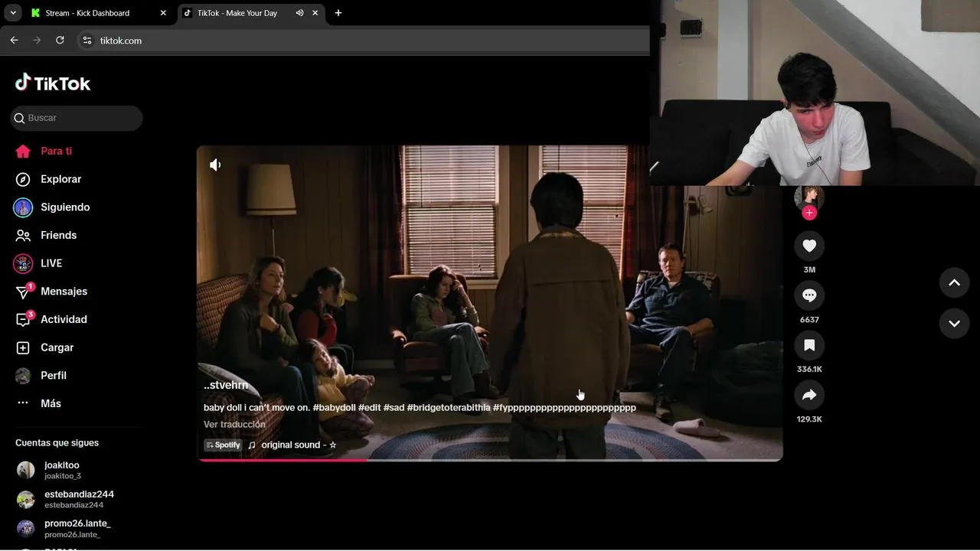This screenshot has width=980, height=551.
Task: Seek along the video progress bar
Action: point(490,460)
